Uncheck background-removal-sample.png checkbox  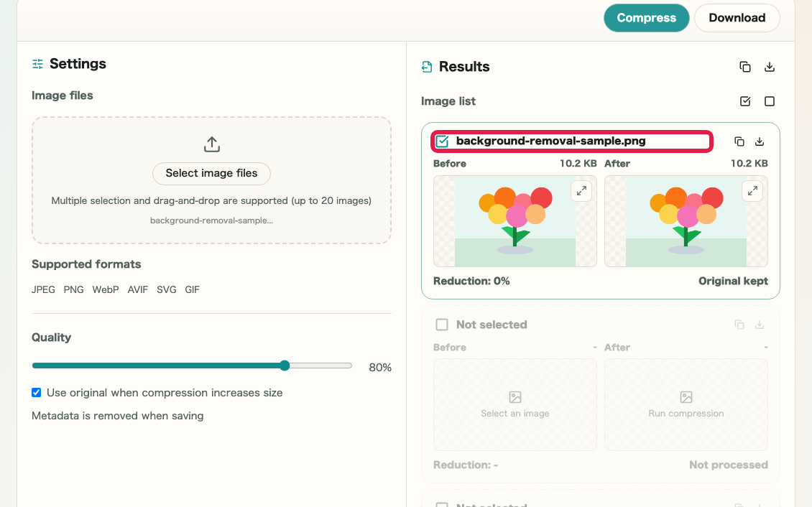point(442,141)
